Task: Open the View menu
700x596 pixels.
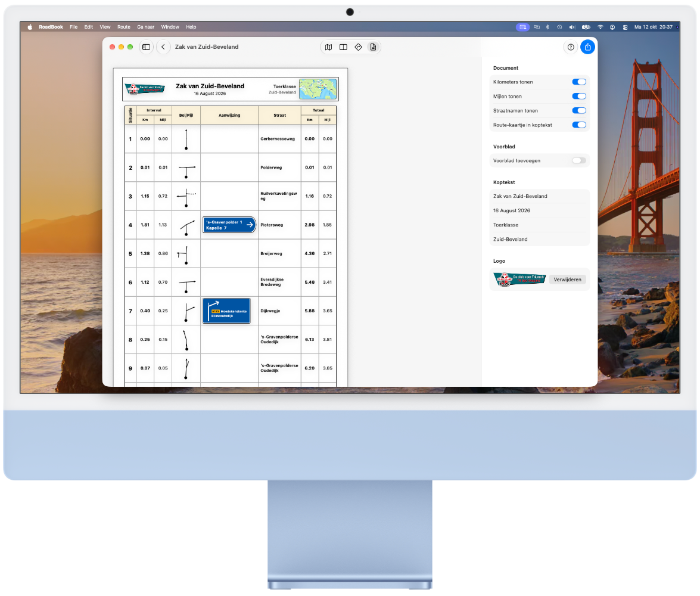Action: pyautogui.click(x=105, y=27)
